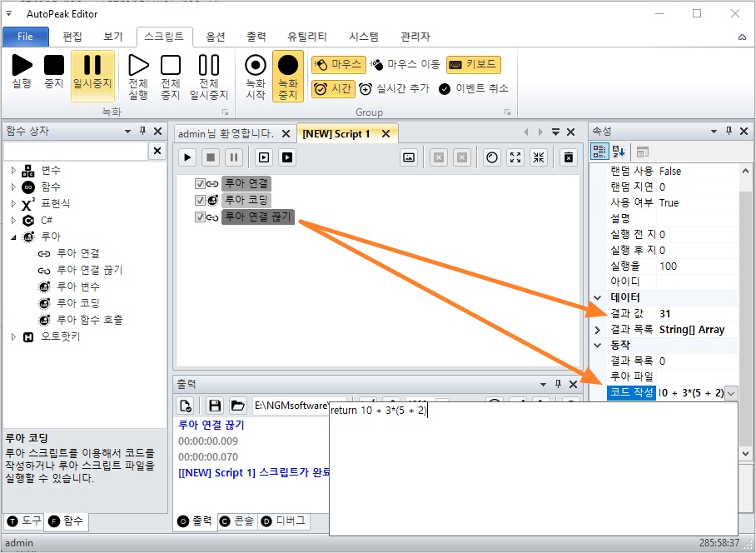Screen dimensions: 756x553
Task: Close the [NEW] Script 1 tab
Action: pyautogui.click(x=385, y=134)
